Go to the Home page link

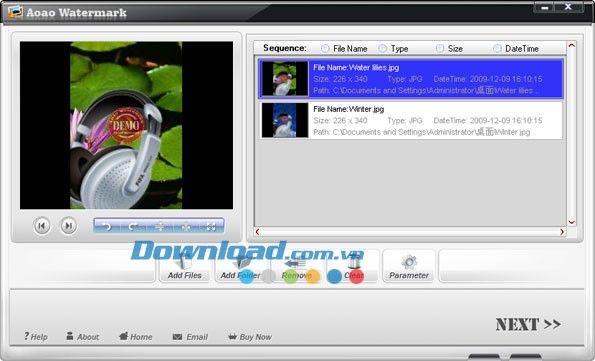coord(135,337)
